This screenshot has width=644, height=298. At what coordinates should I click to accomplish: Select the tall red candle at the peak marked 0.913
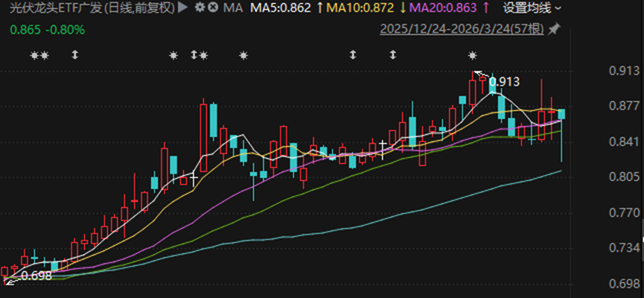(x=473, y=92)
